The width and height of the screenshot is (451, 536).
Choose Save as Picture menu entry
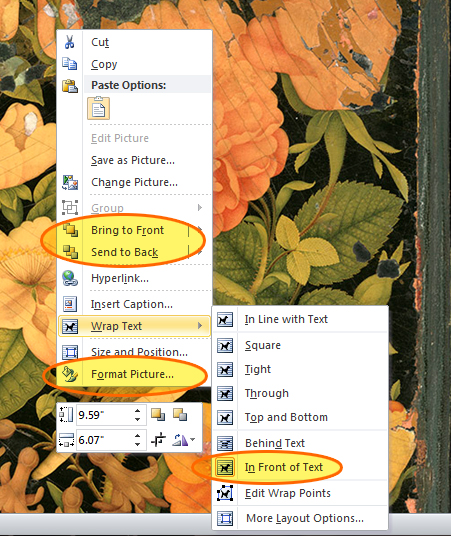click(x=134, y=160)
